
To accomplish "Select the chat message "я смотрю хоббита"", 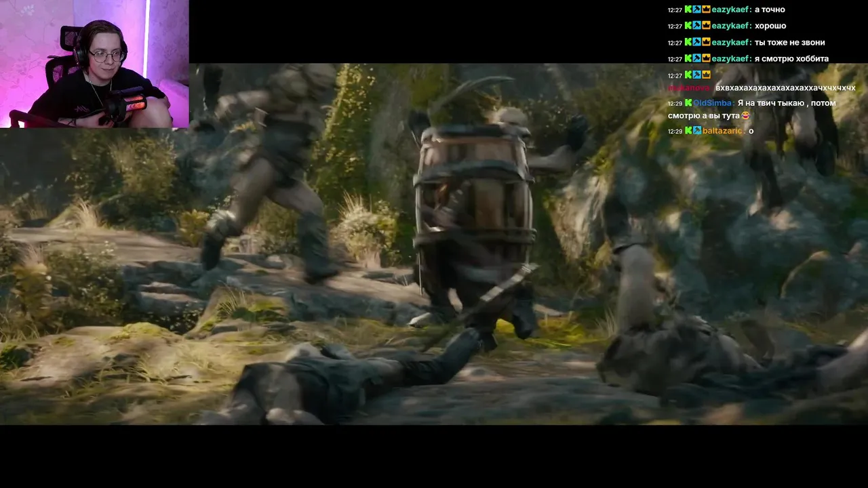I will (x=791, y=58).
